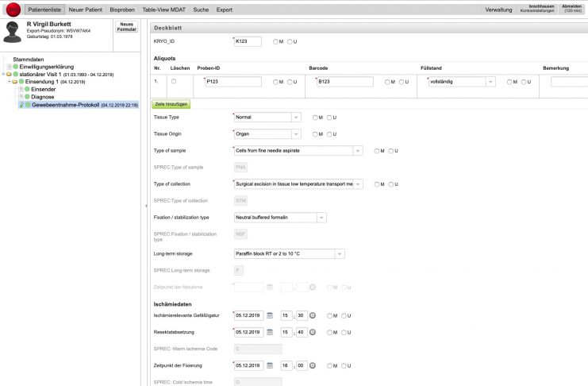
Task: Open the Suche menu item
Action: [201, 10]
